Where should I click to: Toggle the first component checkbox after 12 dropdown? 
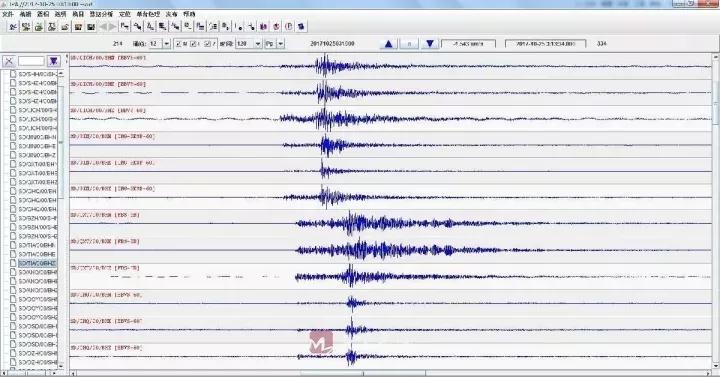178,44
